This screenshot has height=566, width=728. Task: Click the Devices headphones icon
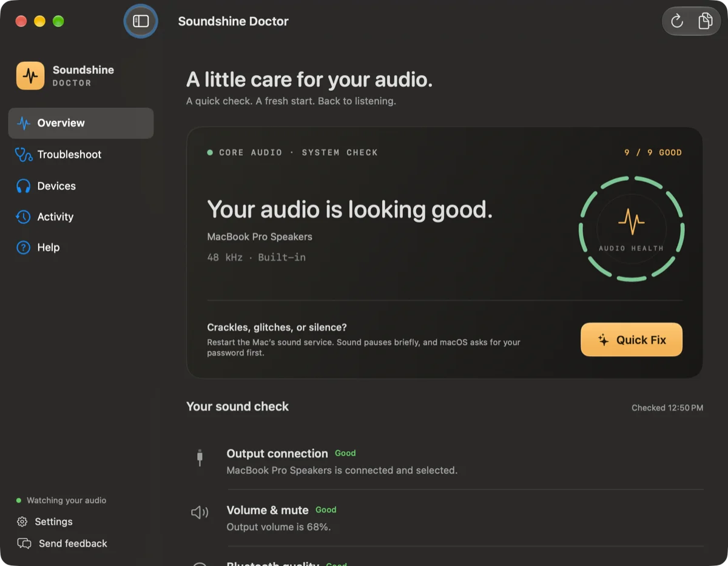24,186
